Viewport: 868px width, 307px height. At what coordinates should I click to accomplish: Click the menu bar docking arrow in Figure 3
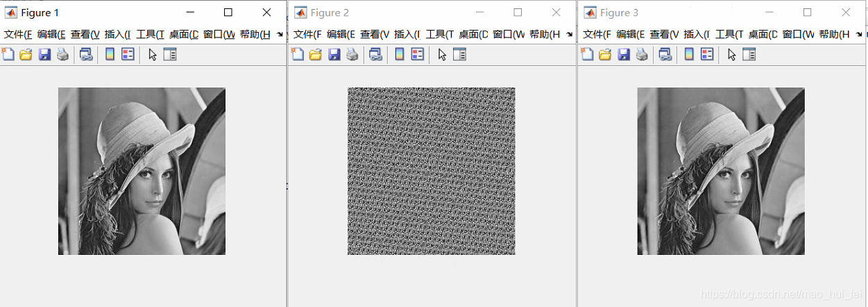[858, 35]
